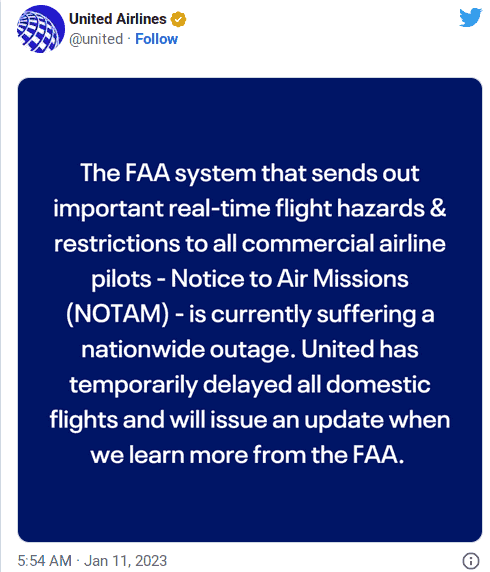The width and height of the screenshot is (490, 572).
Task: Click the 'is currently suffering a' text
Action: (312, 314)
